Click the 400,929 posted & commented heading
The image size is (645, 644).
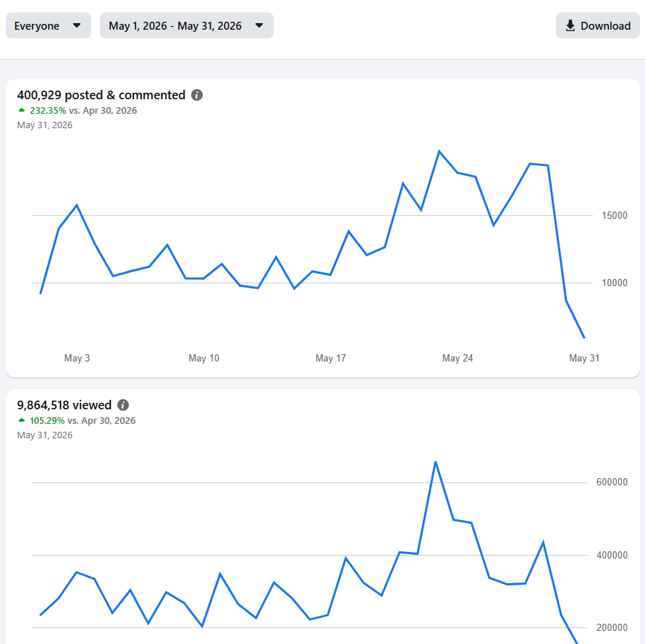click(101, 95)
